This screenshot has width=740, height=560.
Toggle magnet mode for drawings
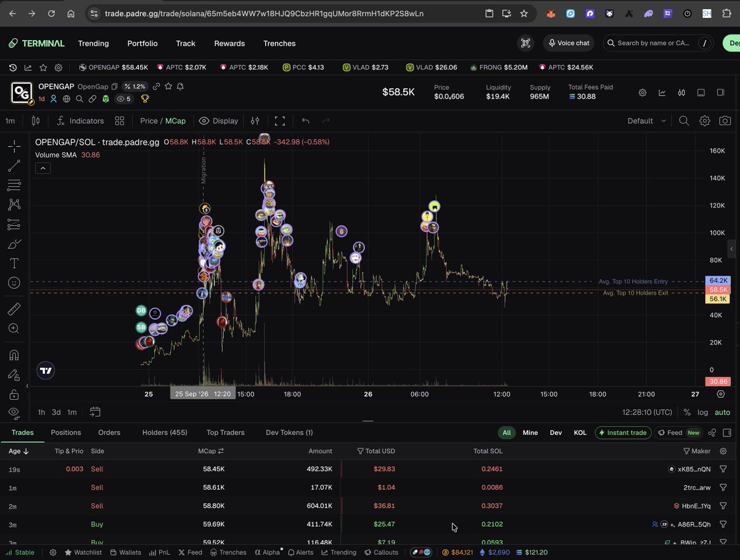pos(14,355)
